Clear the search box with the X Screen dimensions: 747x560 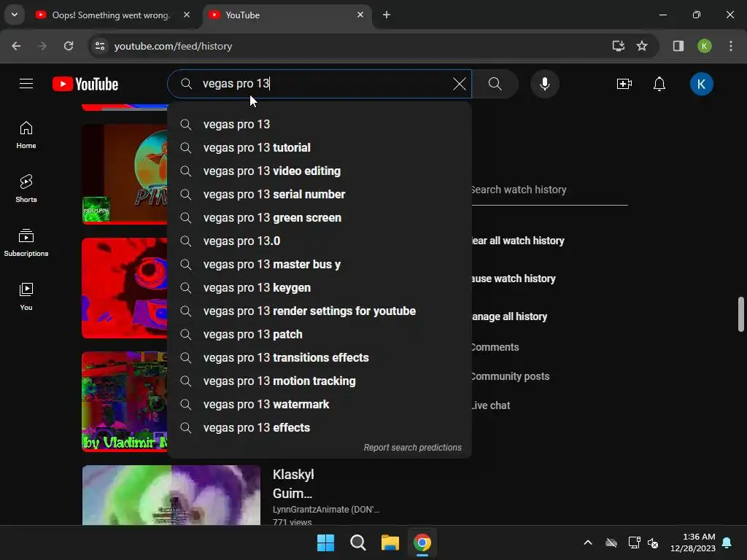(x=460, y=84)
